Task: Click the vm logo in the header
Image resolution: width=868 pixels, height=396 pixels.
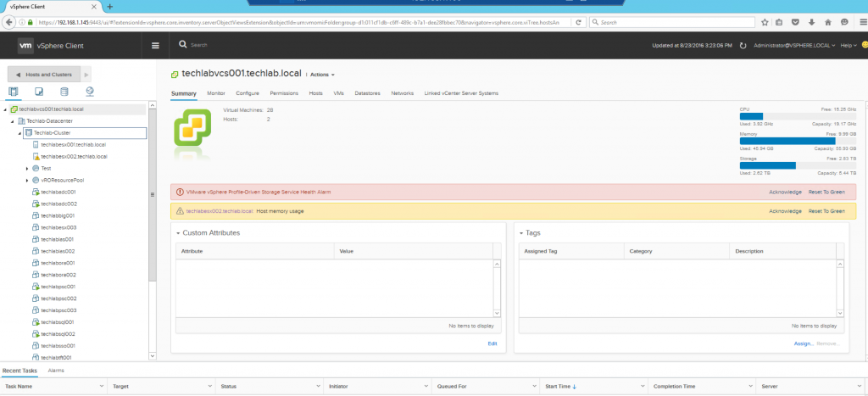Action: point(26,46)
